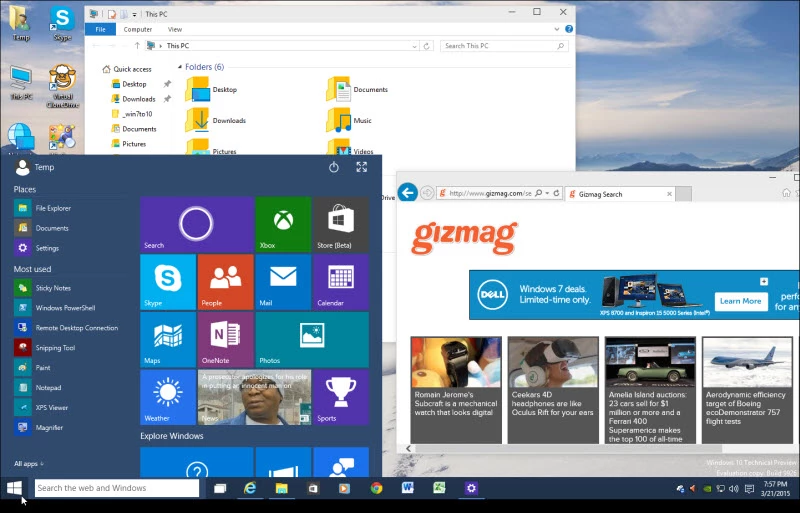Open the Skype tile in Start menu

point(168,282)
